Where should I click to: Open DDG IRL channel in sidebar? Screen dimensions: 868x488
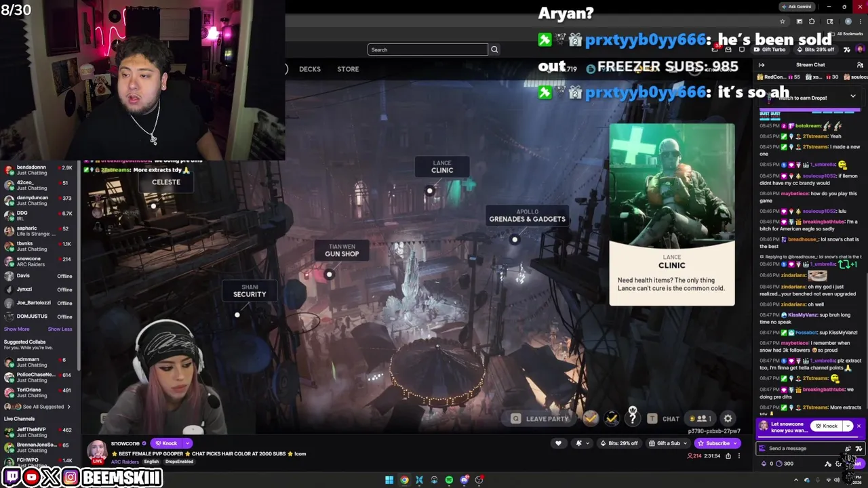(x=39, y=216)
